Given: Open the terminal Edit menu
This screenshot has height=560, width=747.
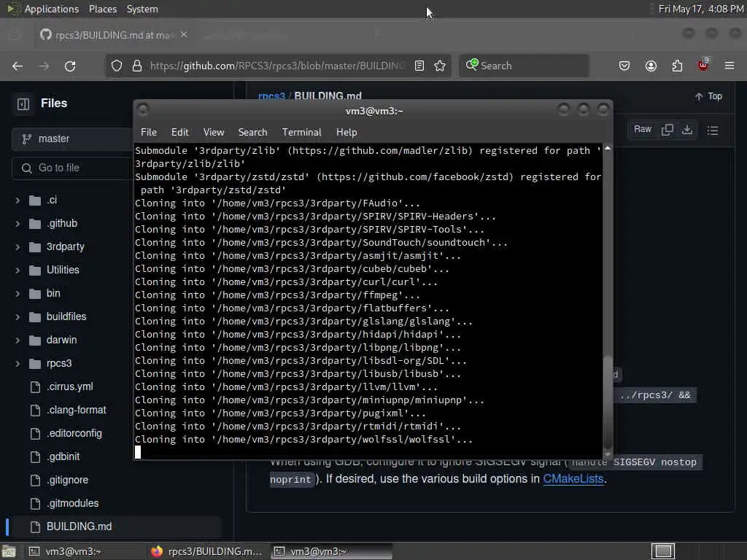Looking at the screenshot, I should pos(180,133).
